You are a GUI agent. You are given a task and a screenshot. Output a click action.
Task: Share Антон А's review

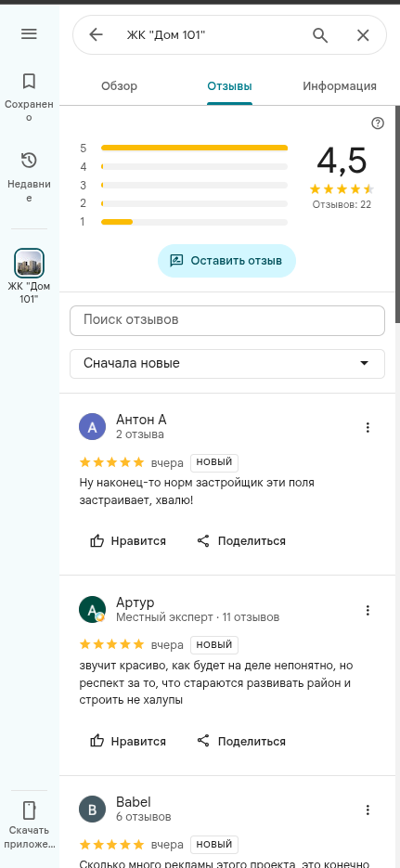coord(241,541)
